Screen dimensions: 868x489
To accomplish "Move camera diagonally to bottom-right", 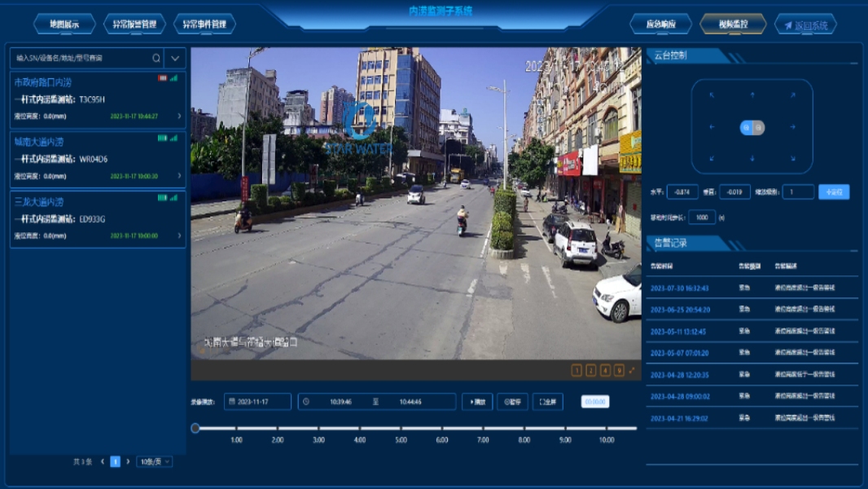I will coord(792,158).
